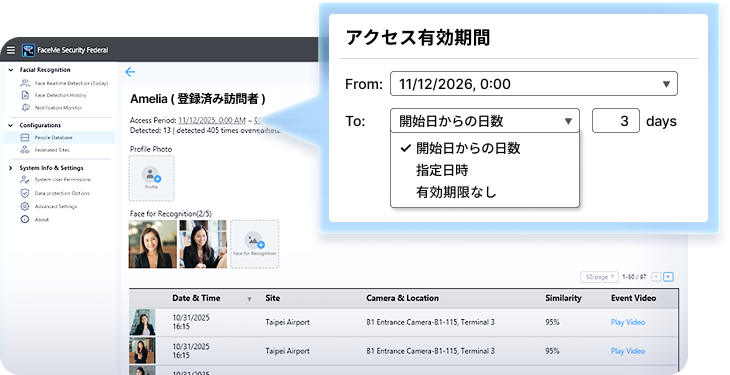Expand the System Info & Settings section
This screenshot has width=730, height=375.
11,168
